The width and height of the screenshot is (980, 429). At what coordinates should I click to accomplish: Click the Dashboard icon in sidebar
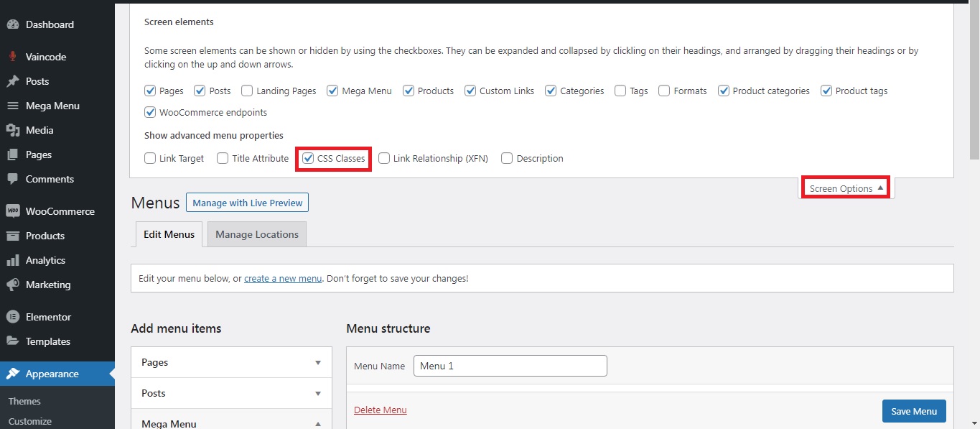pyautogui.click(x=12, y=24)
